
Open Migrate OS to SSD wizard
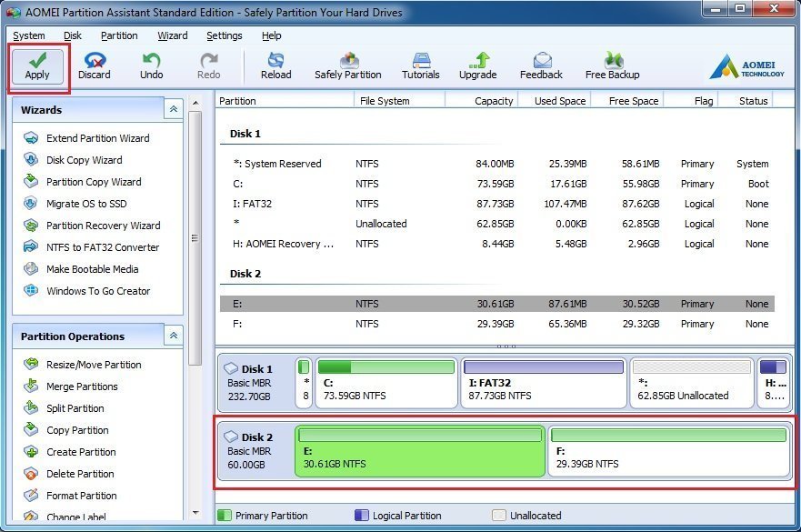click(x=75, y=204)
